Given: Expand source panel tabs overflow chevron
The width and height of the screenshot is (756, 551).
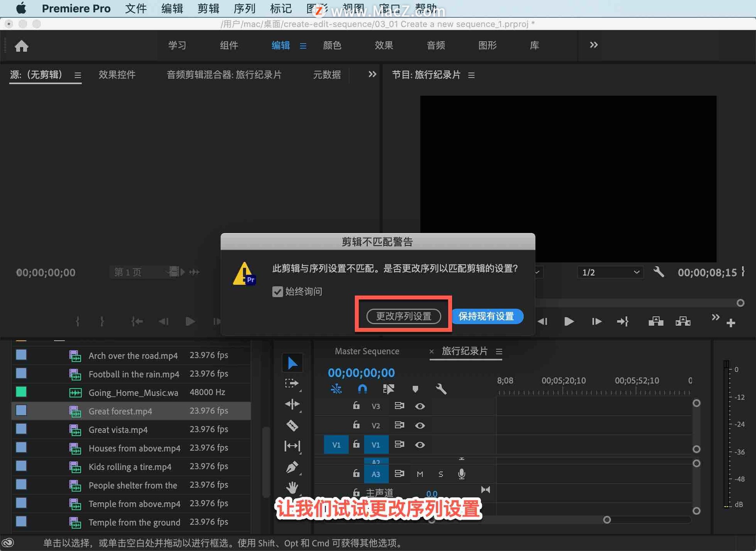Looking at the screenshot, I should 372,74.
